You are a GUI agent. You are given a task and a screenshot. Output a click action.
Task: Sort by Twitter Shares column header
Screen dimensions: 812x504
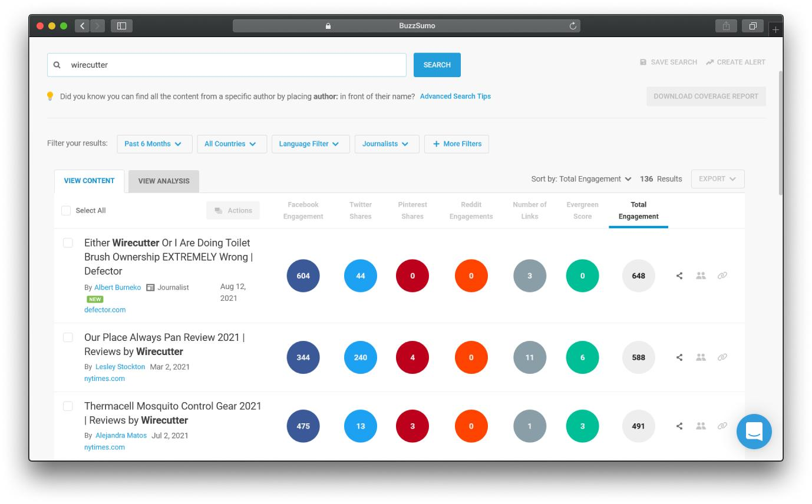[x=361, y=210]
